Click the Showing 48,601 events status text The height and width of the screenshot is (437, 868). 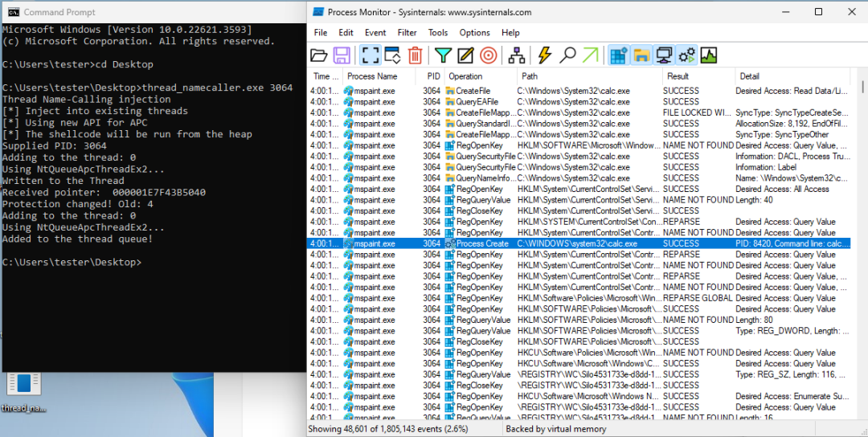[388, 429]
